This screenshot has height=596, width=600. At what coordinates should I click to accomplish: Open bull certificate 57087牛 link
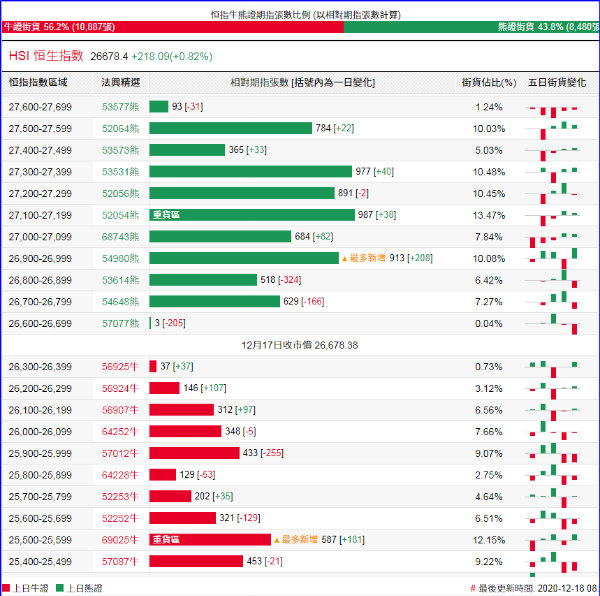click(x=119, y=562)
